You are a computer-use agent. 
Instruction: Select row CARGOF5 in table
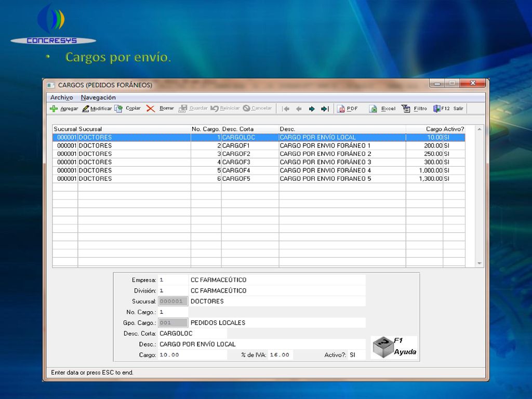pyautogui.click(x=259, y=179)
